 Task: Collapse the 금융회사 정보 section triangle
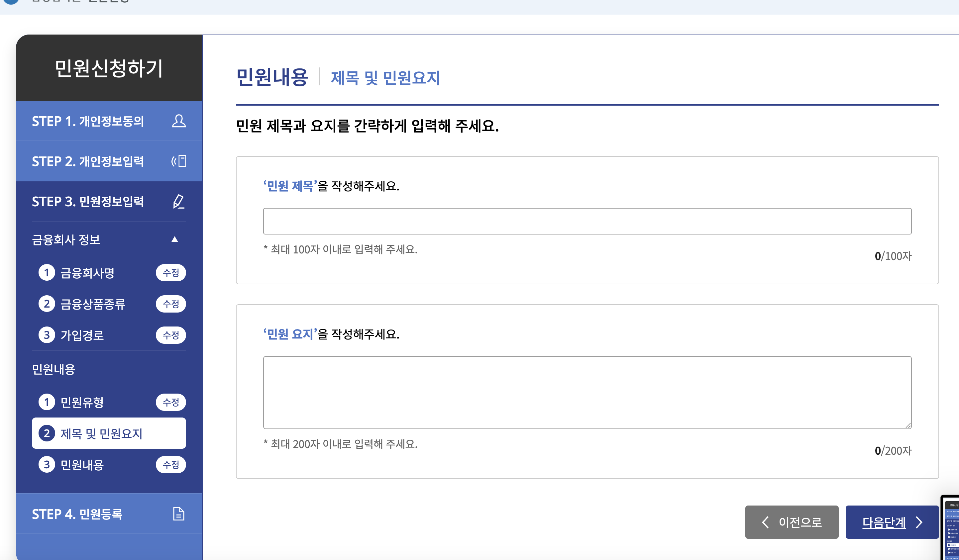tap(175, 239)
